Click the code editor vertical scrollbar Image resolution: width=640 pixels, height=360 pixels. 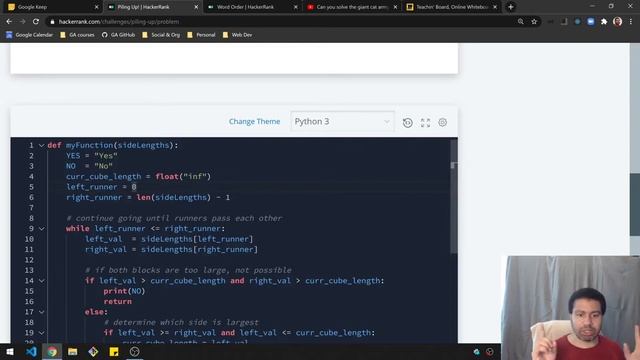pos(453,197)
